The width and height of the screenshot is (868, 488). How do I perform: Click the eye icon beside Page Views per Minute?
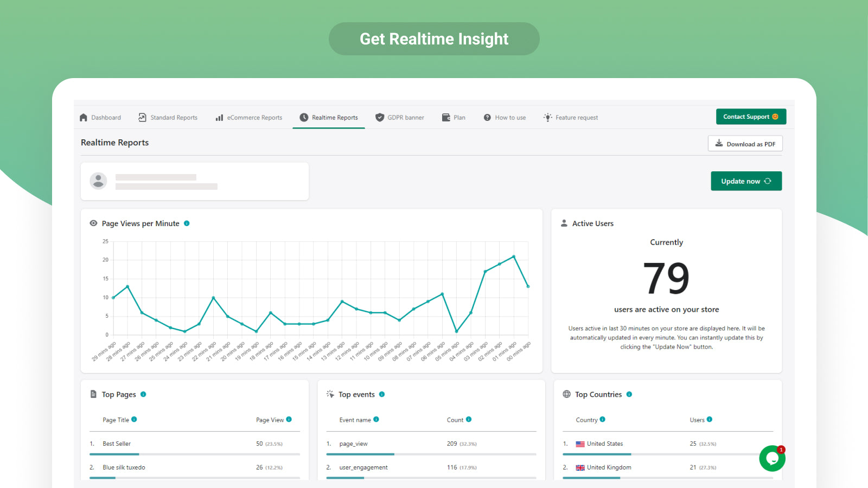tap(93, 223)
